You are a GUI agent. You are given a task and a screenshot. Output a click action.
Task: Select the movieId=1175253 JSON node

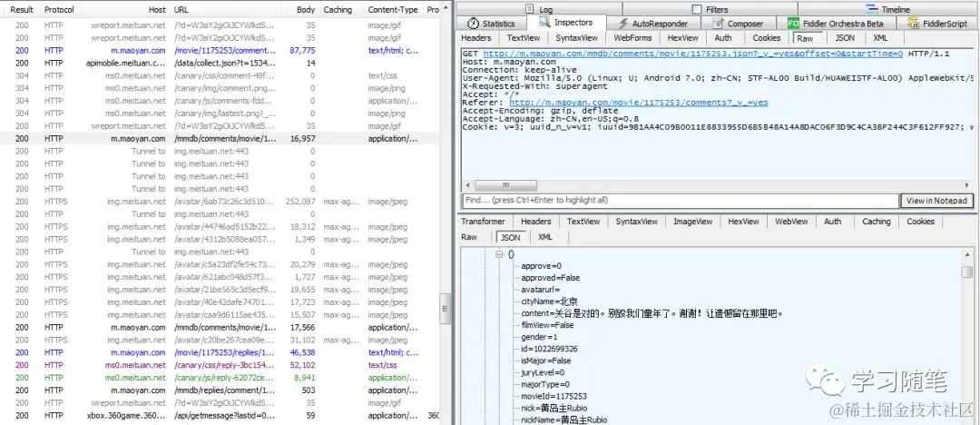tap(554, 396)
